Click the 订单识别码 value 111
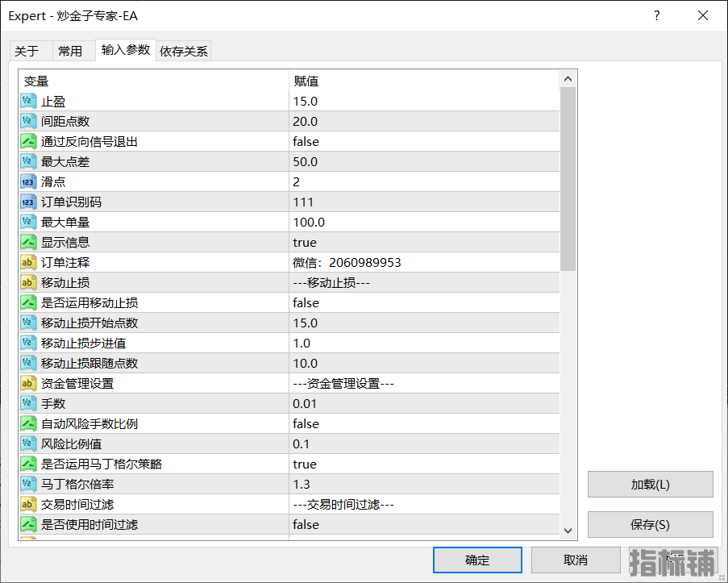 303,202
